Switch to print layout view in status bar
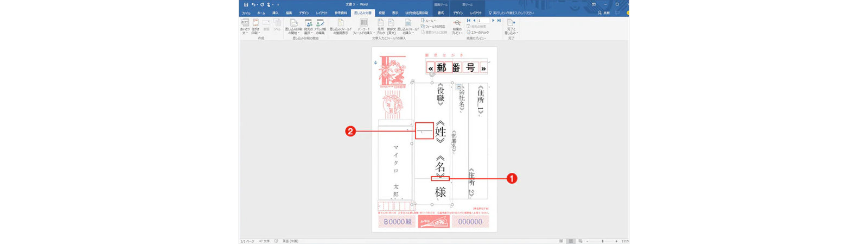This screenshot has height=244, width=868. tap(571, 241)
